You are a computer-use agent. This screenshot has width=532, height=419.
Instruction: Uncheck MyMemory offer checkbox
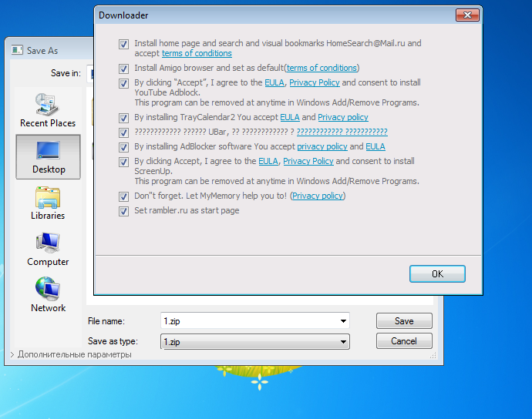(x=123, y=196)
